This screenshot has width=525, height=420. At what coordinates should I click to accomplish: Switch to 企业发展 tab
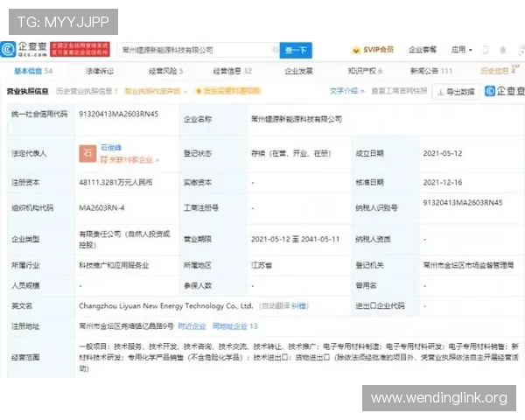298,71
